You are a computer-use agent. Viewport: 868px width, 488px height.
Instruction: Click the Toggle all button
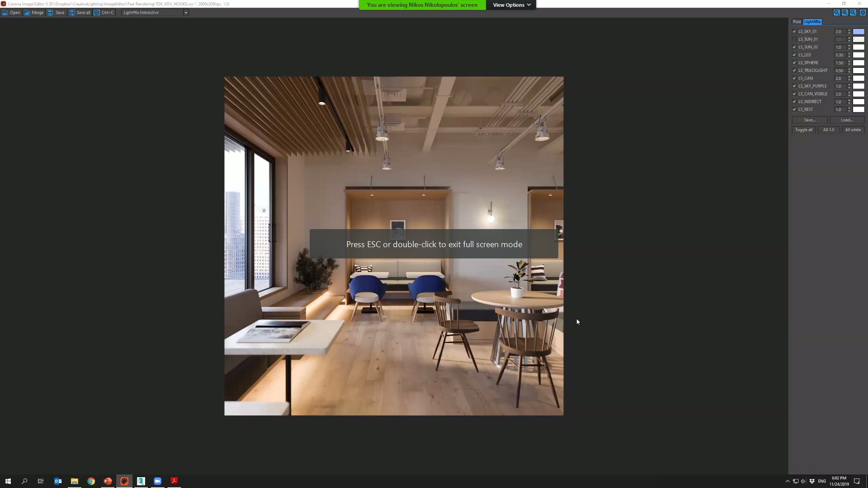[803, 130]
